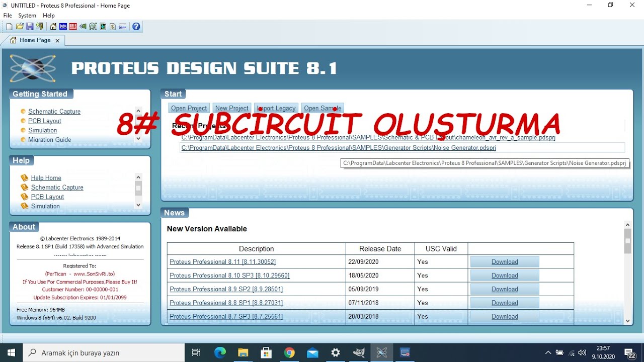Open the Help Home link

click(x=46, y=178)
